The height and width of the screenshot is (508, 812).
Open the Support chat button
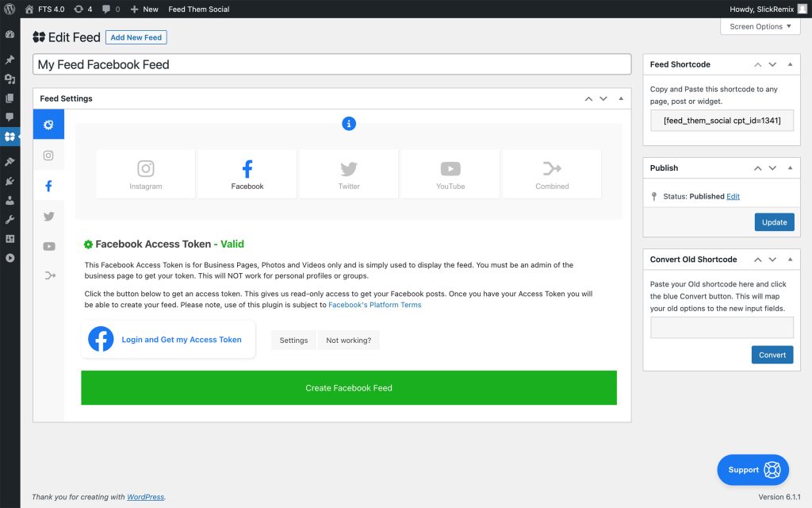tap(753, 470)
